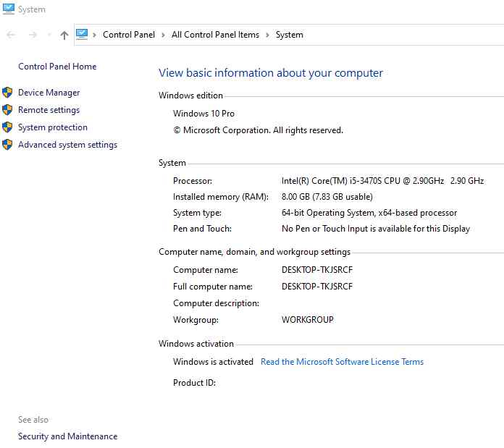The width and height of the screenshot is (504, 448).
Task: Click the Advanced system settings shield icon
Action: coord(7,145)
